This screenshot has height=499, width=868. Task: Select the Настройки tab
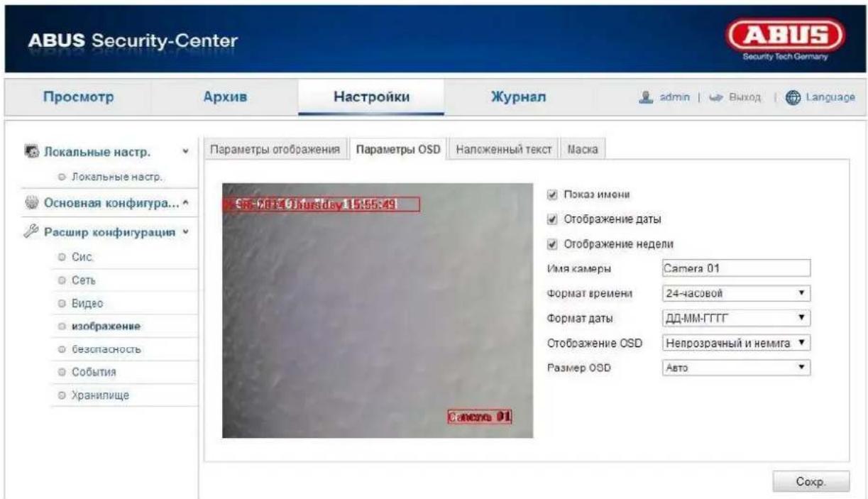[372, 97]
